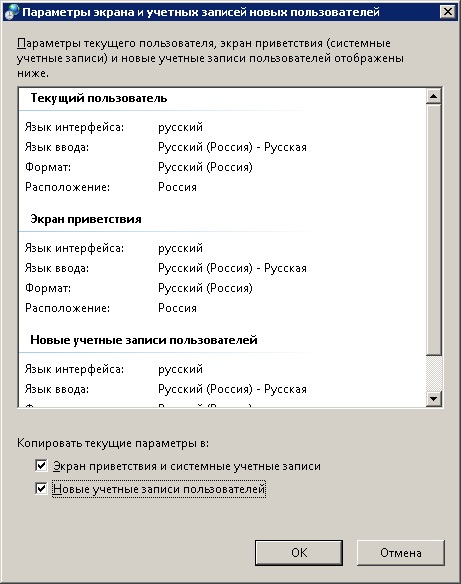The width and height of the screenshot is (461, 584).
Task: Confirm with the OK button
Action: pyautogui.click(x=299, y=553)
